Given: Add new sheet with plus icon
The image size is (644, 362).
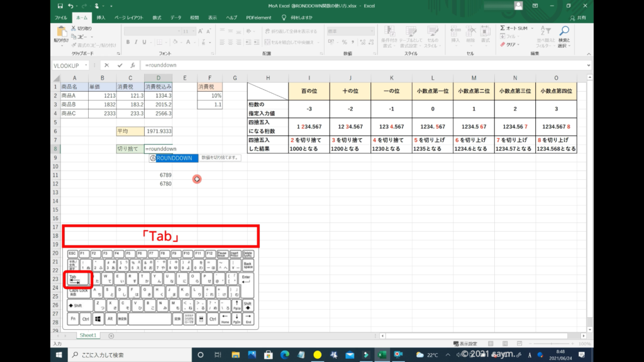Looking at the screenshot, I should pos(111,336).
